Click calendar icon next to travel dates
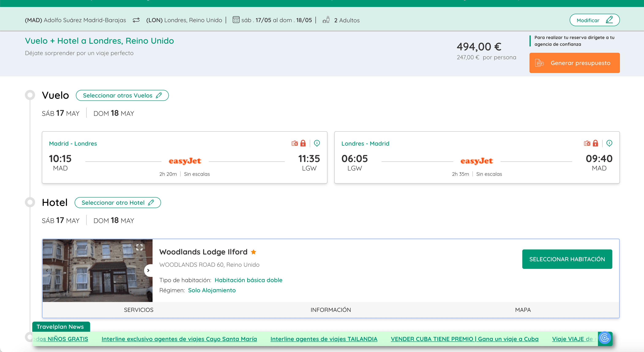Viewport: 644px width, 352px height. tap(236, 20)
